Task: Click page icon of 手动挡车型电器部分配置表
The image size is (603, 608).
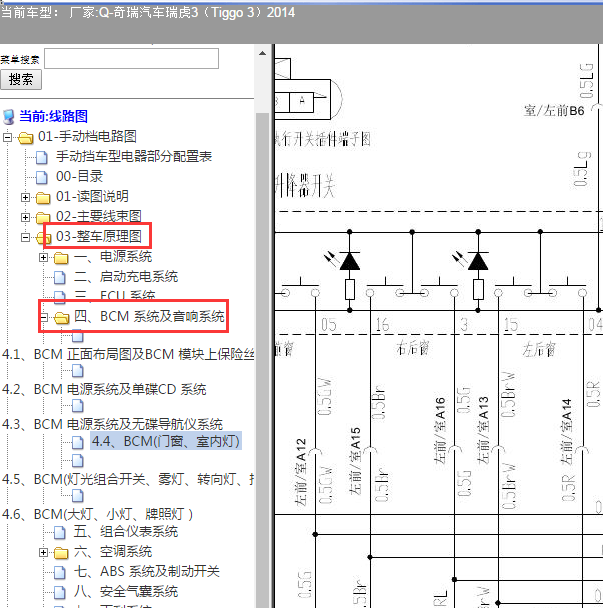Action: [42, 157]
